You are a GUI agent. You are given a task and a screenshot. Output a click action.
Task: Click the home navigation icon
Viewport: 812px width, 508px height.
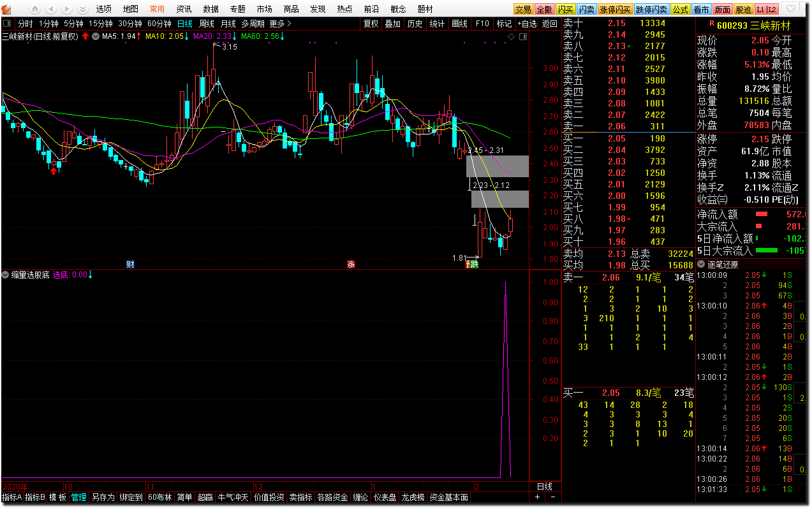tap(35, 9)
